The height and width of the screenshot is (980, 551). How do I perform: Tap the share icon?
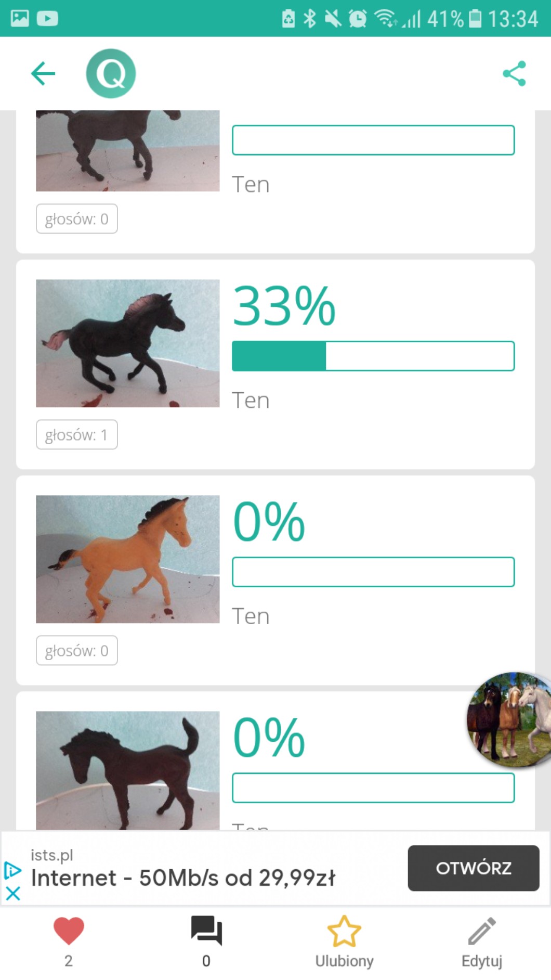point(514,73)
